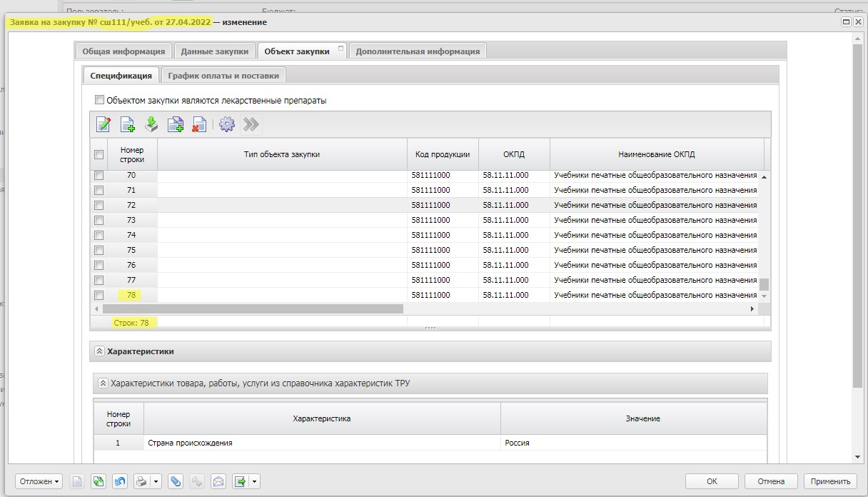Click the blue undo arrow icon

tap(120, 481)
